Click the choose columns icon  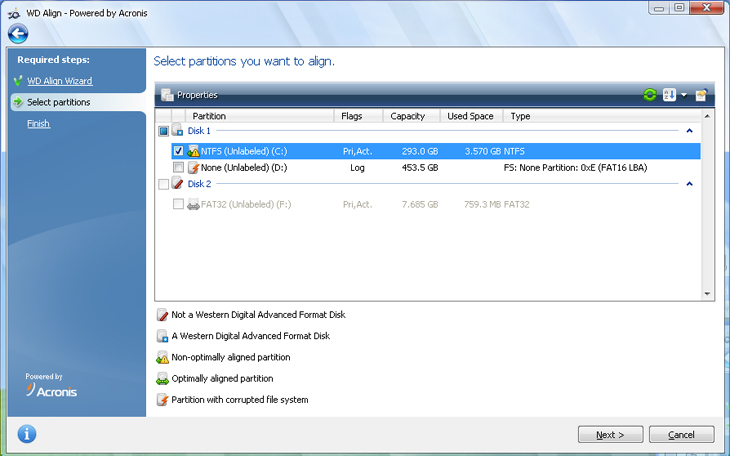pos(701,95)
